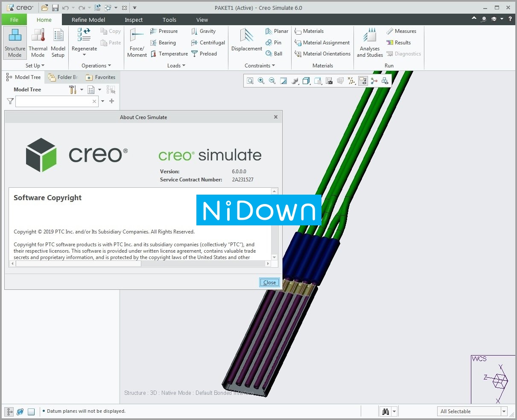The width and height of the screenshot is (517, 420).
Task: Add a Pressure load
Action: (164, 31)
